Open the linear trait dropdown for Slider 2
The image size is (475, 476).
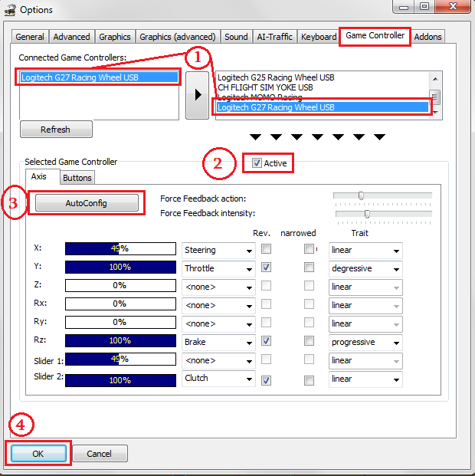(365, 379)
